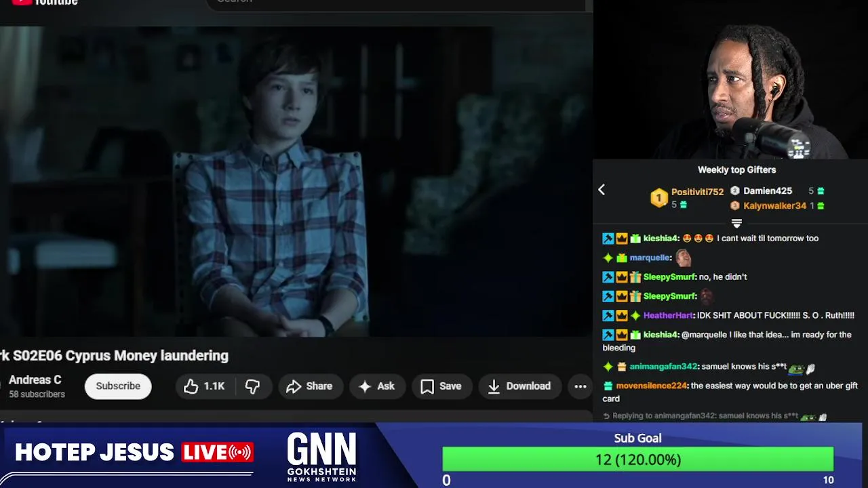Click the Weekly top Gifters heading

736,170
